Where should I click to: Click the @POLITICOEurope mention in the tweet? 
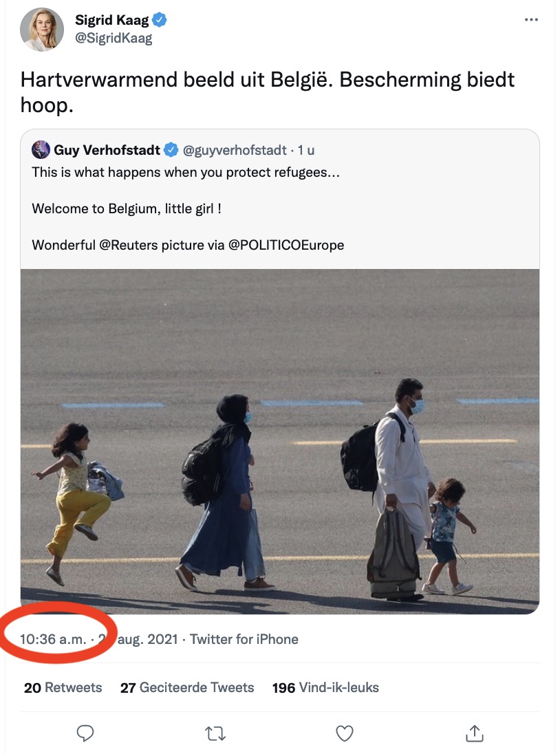[x=285, y=244]
